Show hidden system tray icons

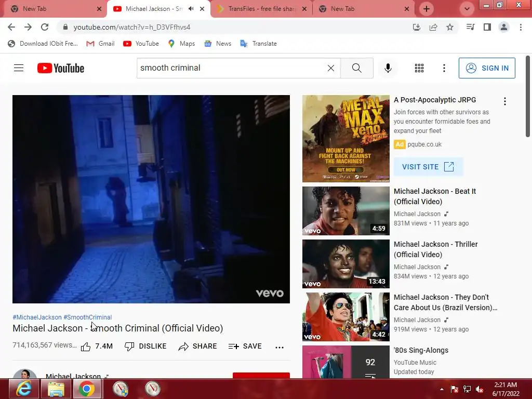(442, 389)
